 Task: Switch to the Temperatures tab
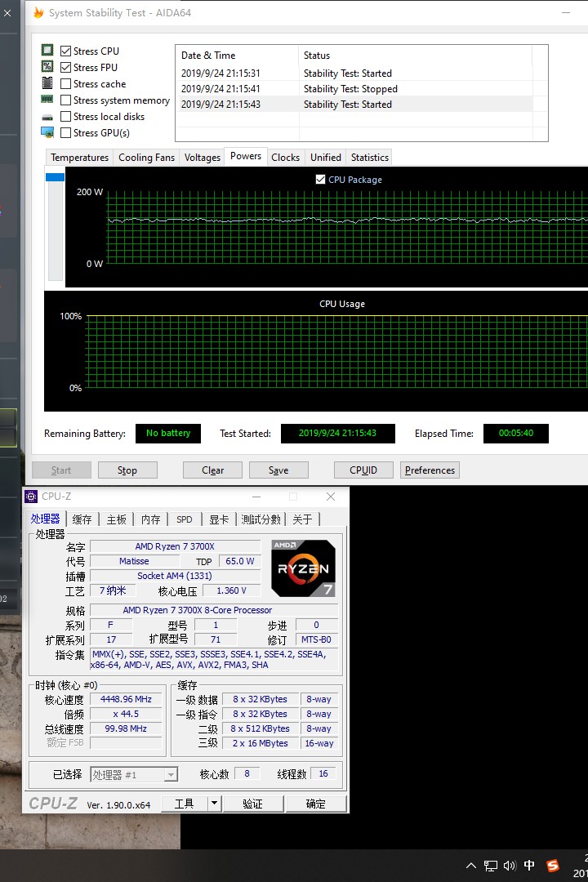click(79, 158)
